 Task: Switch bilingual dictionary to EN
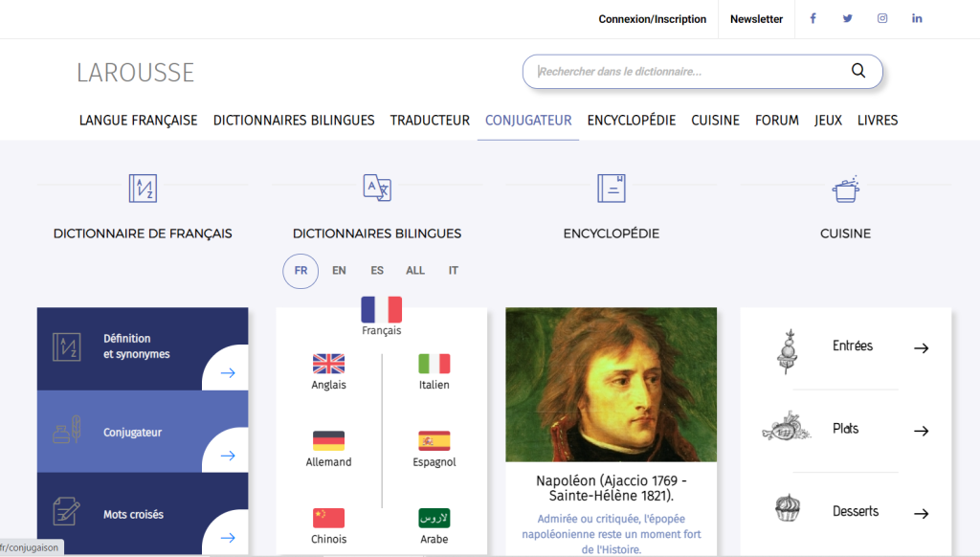point(339,271)
